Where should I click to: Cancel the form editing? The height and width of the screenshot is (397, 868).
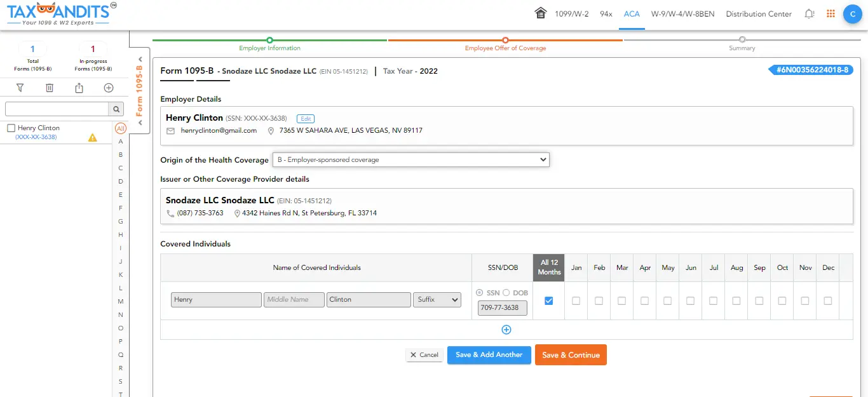coord(424,355)
